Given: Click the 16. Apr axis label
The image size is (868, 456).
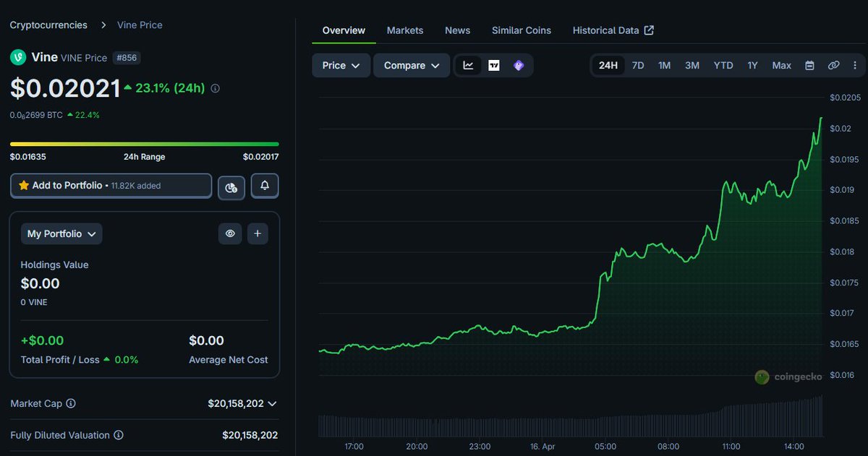Looking at the screenshot, I should point(542,447).
